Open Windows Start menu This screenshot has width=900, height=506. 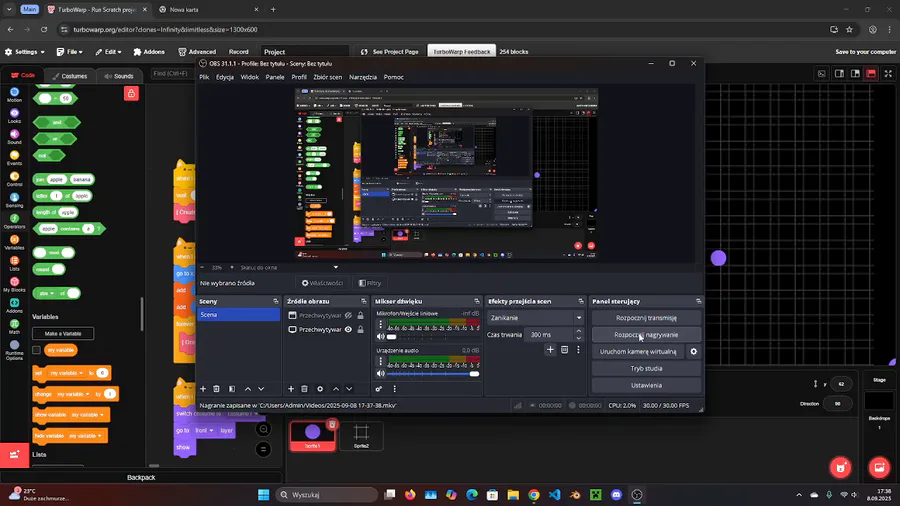click(x=263, y=495)
